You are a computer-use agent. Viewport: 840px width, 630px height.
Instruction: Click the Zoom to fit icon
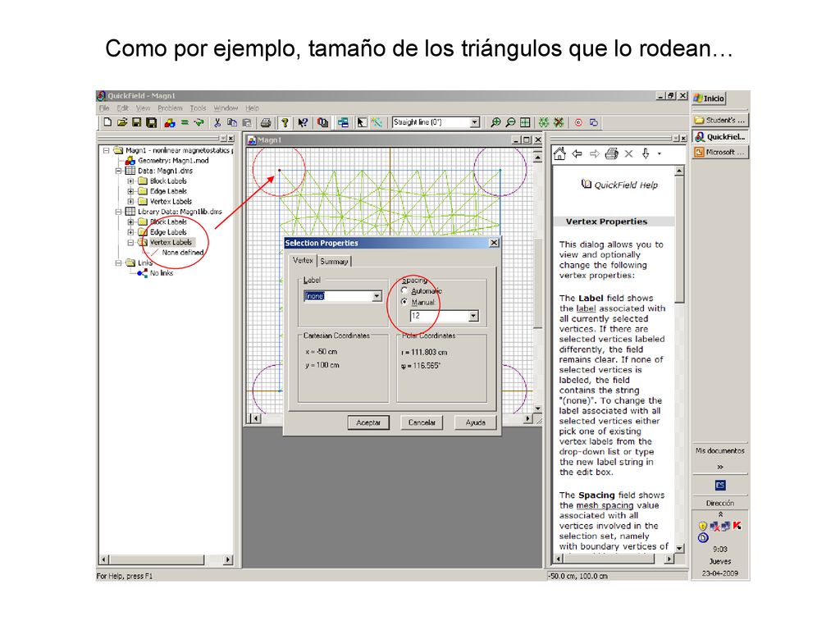(x=525, y=122)
